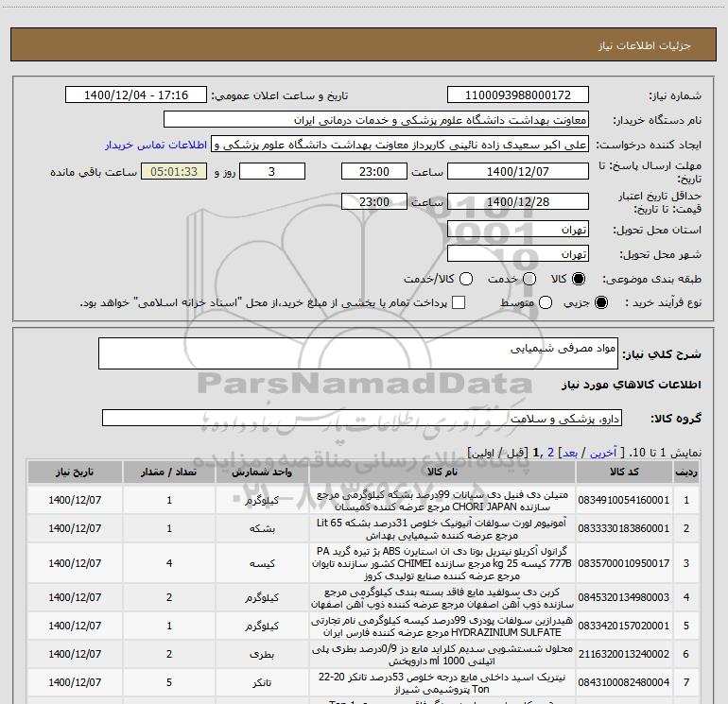Select the جزیی purchase type radio
The image size is (728, 704).
pyautogui.click(x=600, y=302)
